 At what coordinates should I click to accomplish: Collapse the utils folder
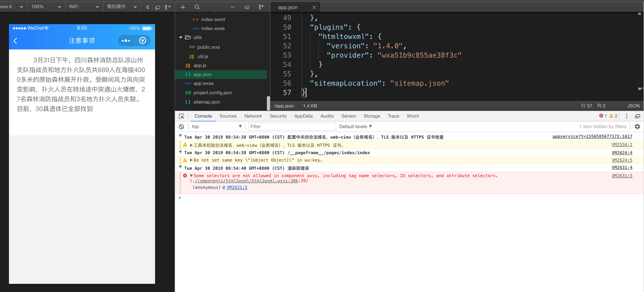[181, 37]
